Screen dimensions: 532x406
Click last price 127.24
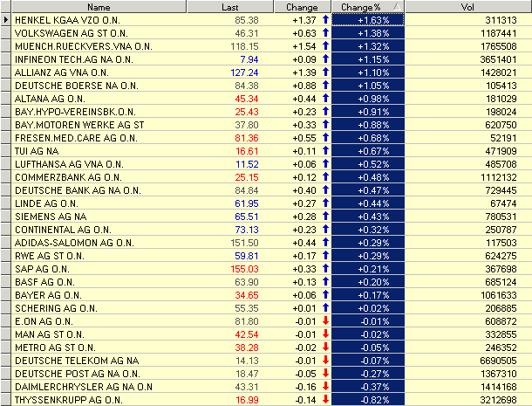244,72
